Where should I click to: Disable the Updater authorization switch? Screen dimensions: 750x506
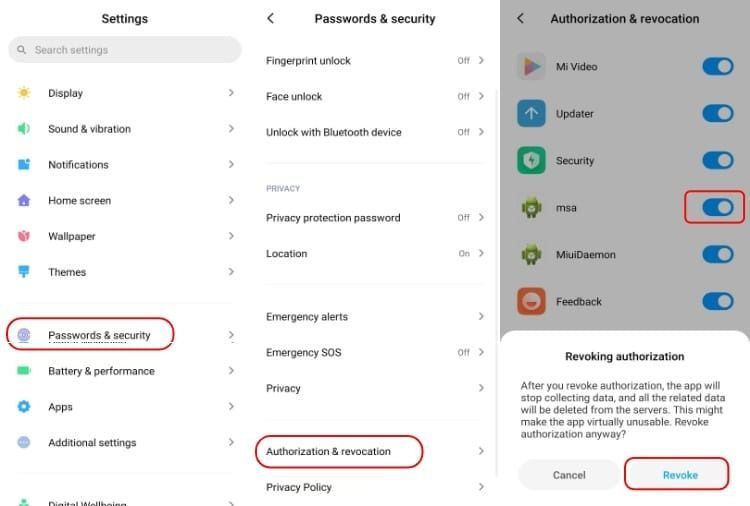[x=717, y=113]
